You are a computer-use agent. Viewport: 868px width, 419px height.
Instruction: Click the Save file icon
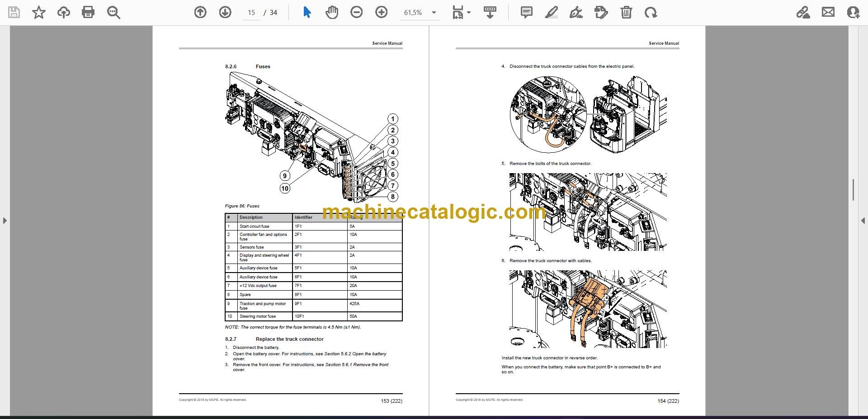click(x=14, y=12)
